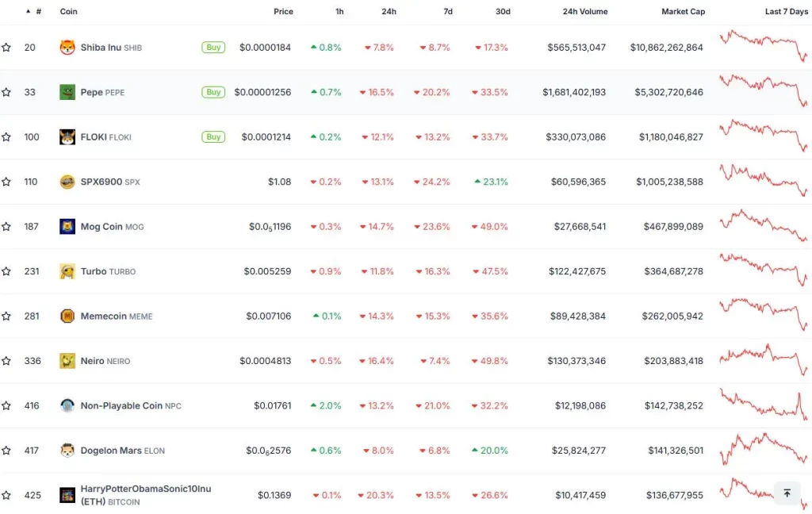Screen dimensions: 812x514
Task: Open HarryPotterObamaSonic10Inu BITCOIN coin page
Action: point(146,495)
